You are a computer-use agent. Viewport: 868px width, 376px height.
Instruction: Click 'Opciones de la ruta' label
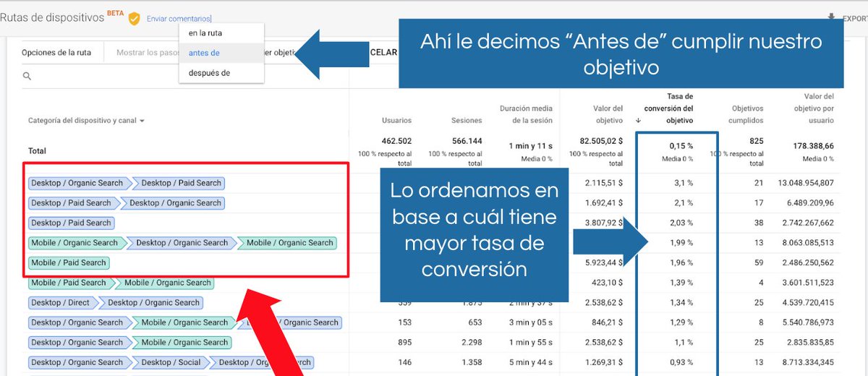(56, 53)
